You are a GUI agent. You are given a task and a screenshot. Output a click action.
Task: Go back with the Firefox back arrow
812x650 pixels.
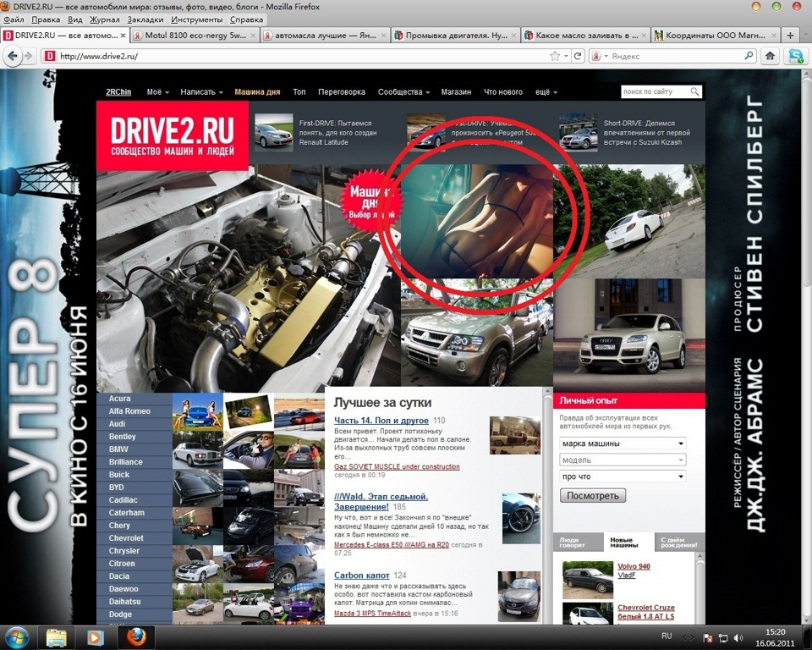tap(13, 56)
